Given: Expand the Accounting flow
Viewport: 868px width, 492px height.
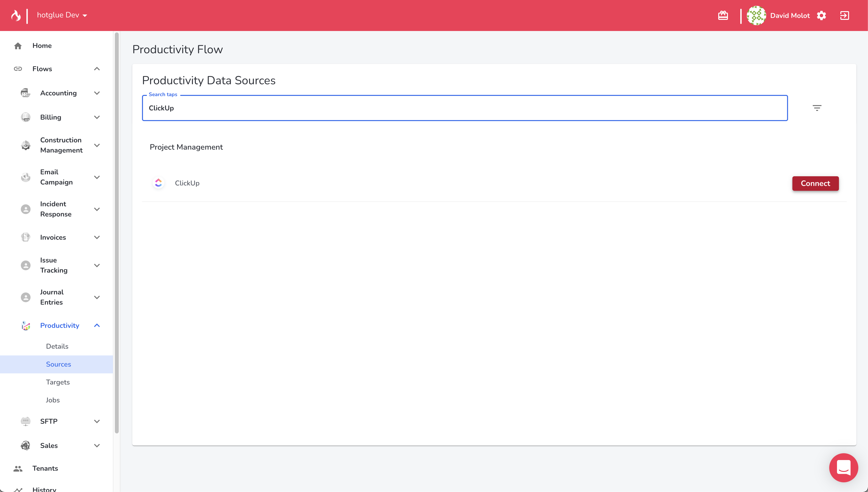Looking at the screenshot, I should coord(97,93).
